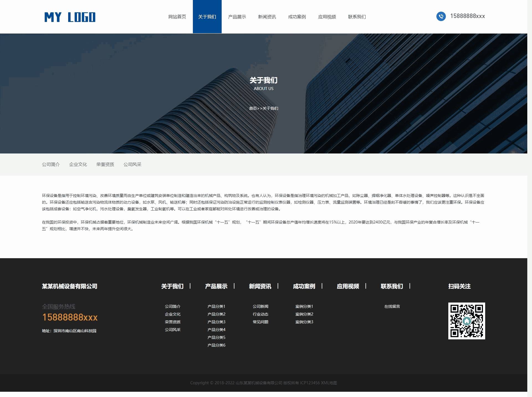This screenshot has height=397, width=532.
Task: Open 新闻资讯 in the top menu
Action: [267, 17]
